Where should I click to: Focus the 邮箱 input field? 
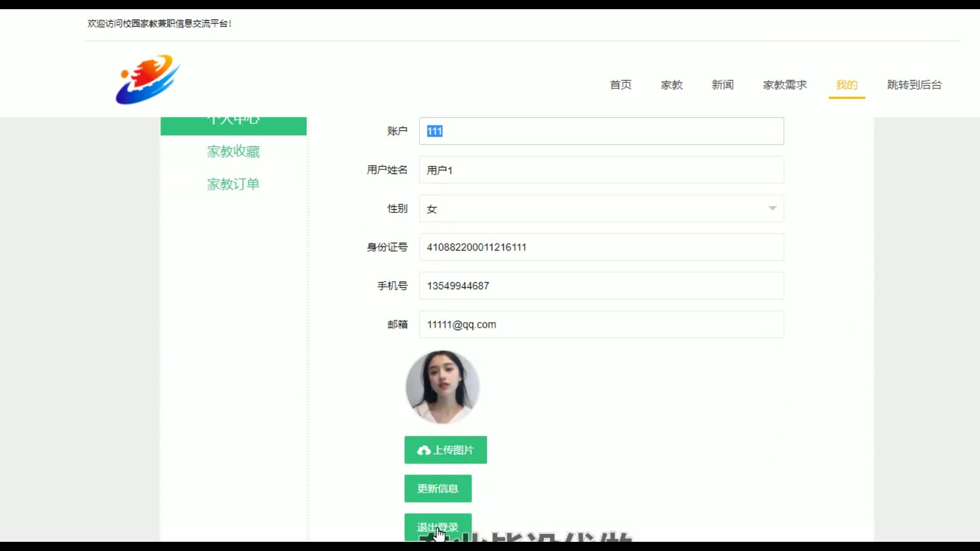tap(601, 324)
